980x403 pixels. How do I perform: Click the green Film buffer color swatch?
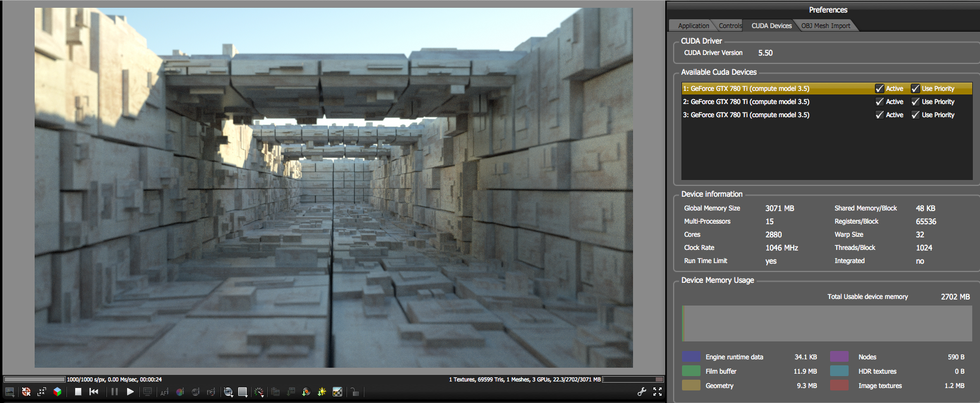(x=691, y=371)
